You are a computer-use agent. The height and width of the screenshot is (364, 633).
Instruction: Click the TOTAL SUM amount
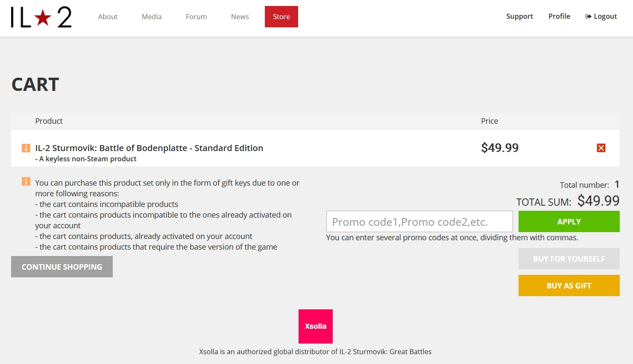point(598,201)
